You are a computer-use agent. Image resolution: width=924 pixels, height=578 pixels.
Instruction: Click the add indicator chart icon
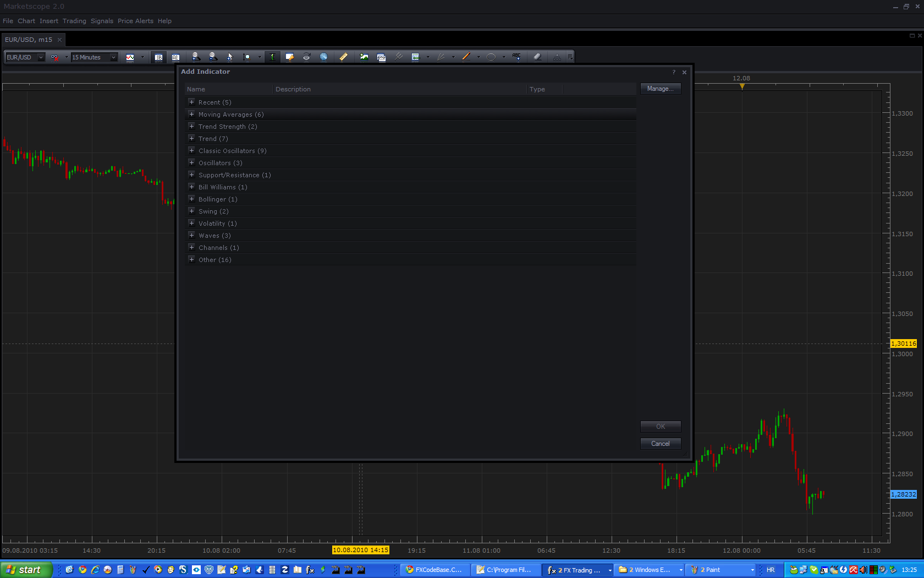364,57
